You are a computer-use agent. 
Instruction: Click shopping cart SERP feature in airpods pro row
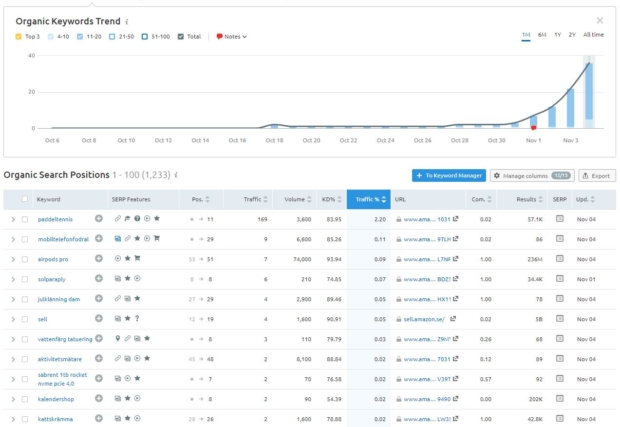(137, 258)
